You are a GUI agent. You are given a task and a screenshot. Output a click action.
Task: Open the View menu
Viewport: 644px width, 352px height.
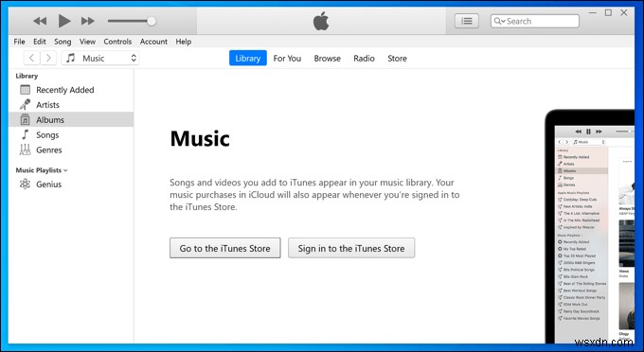coord(87,42)
